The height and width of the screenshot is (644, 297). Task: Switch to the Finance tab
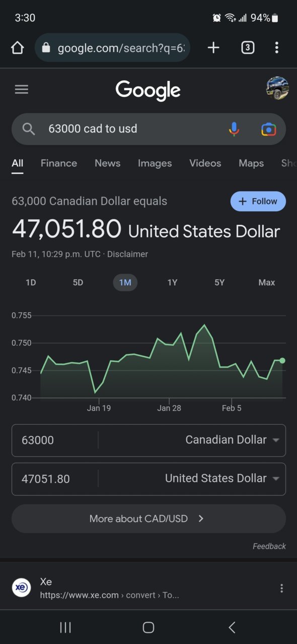pos(59,163)
